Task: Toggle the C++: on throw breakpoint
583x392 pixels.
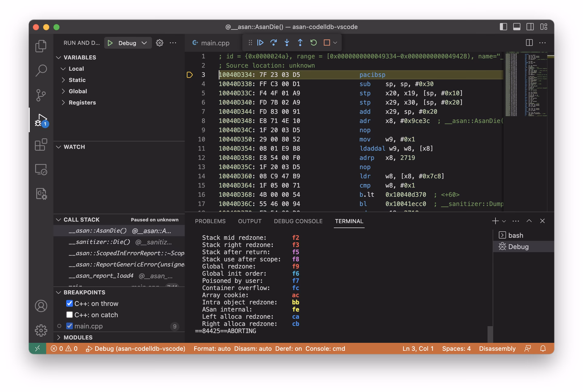Action: (70, 303)
